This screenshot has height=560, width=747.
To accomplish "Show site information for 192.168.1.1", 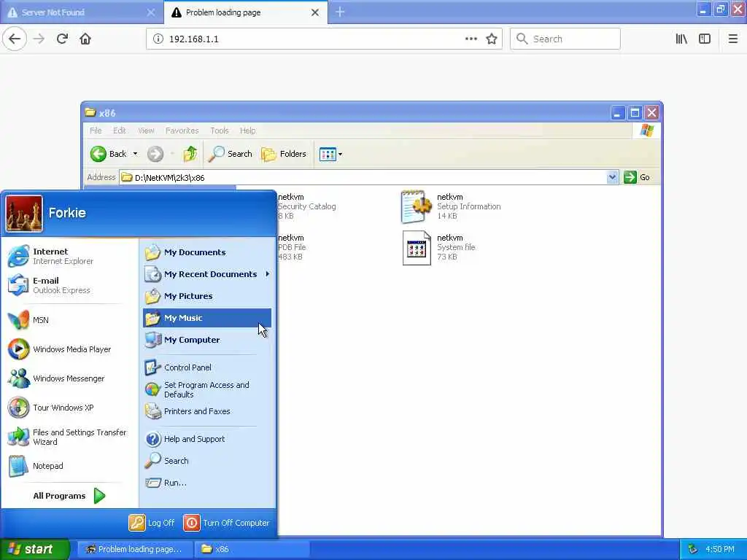I will point(158,39).
